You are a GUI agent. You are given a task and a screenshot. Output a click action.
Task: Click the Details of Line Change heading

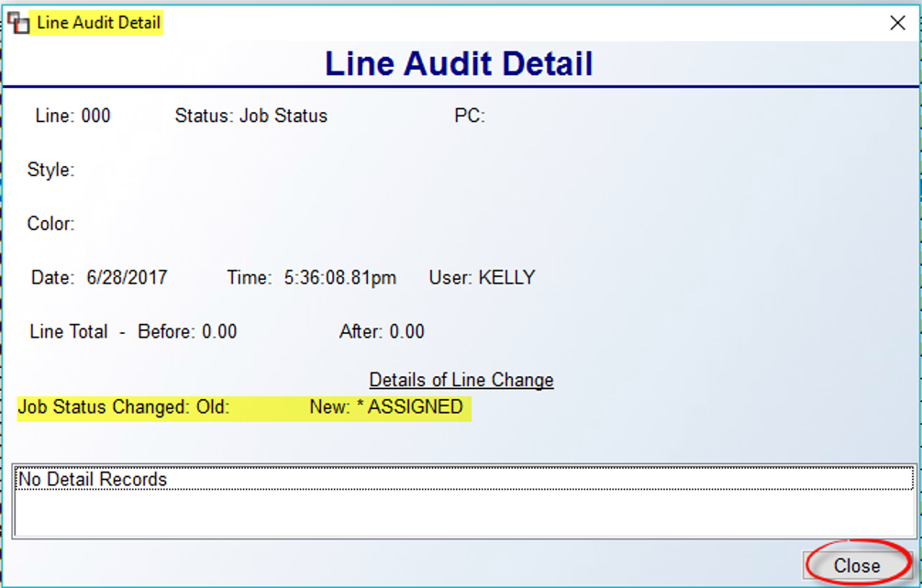coord(461,380)
